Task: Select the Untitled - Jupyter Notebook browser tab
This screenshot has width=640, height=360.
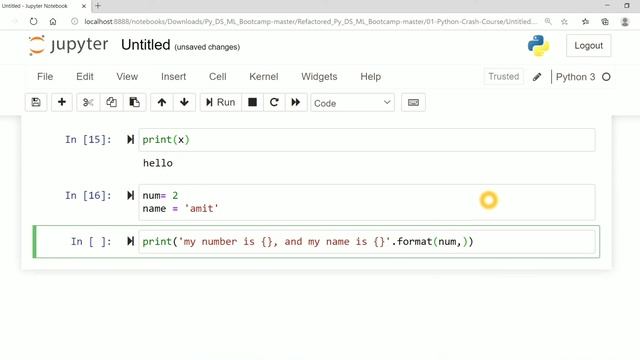Action: (x=44, y=6)
